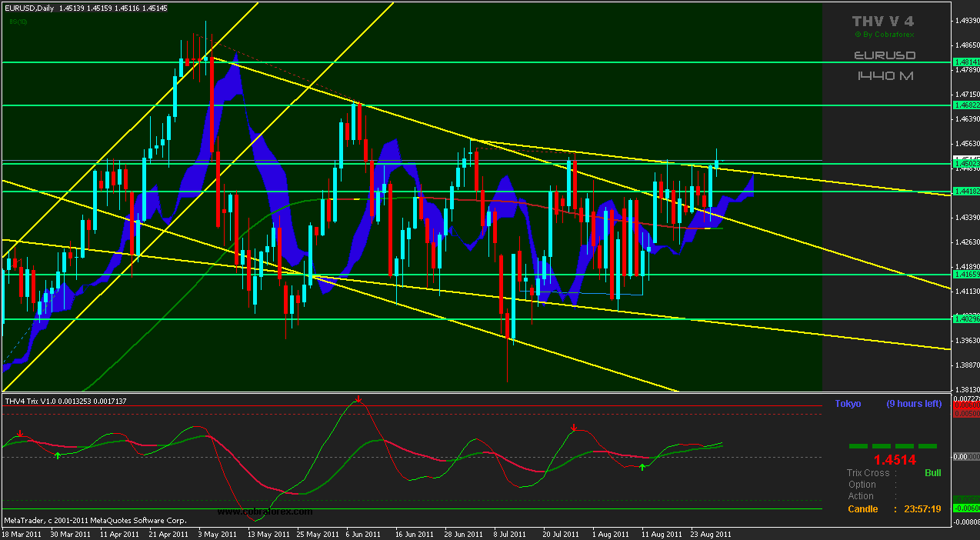Click the Tokyo session label
Image resolution: width=980 pixels, height=540 pixels.
(848, 404)
